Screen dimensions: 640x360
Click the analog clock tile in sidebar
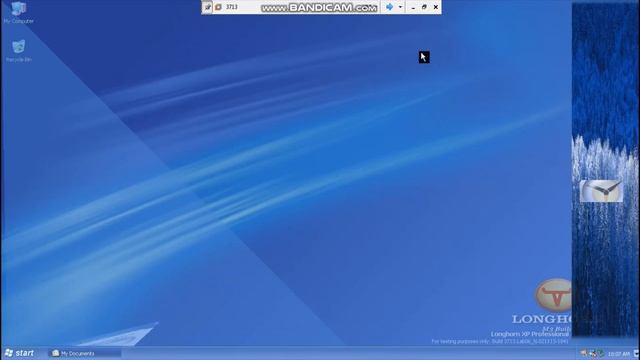pyautogui.click(x=601, y=191)
